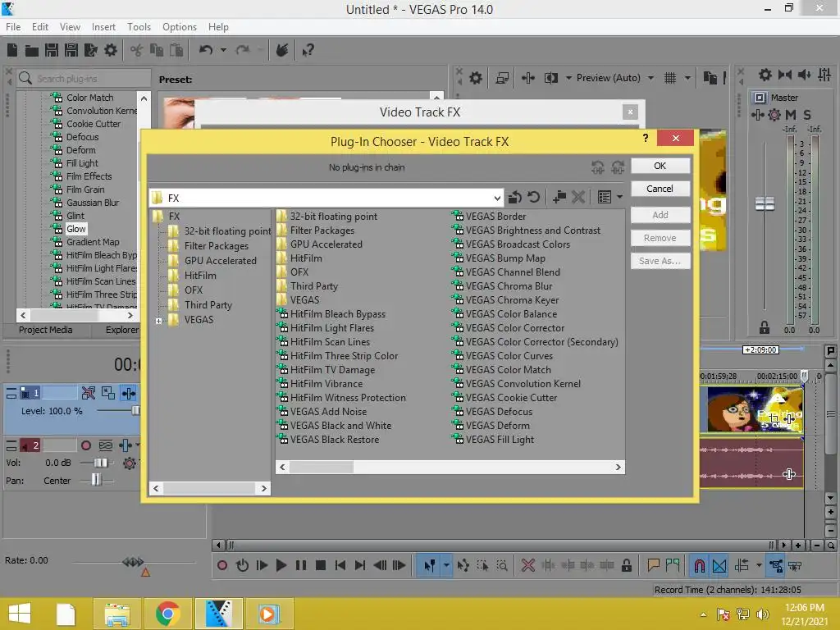Switch to Project Media tab

click(x=46, y=330)
